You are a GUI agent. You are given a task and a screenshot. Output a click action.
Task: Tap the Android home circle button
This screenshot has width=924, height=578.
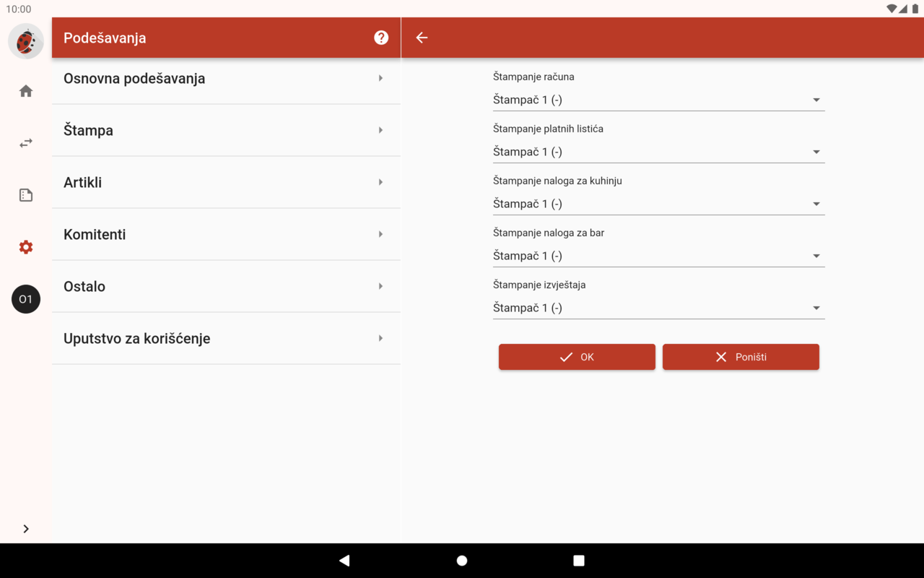[462, 561]
